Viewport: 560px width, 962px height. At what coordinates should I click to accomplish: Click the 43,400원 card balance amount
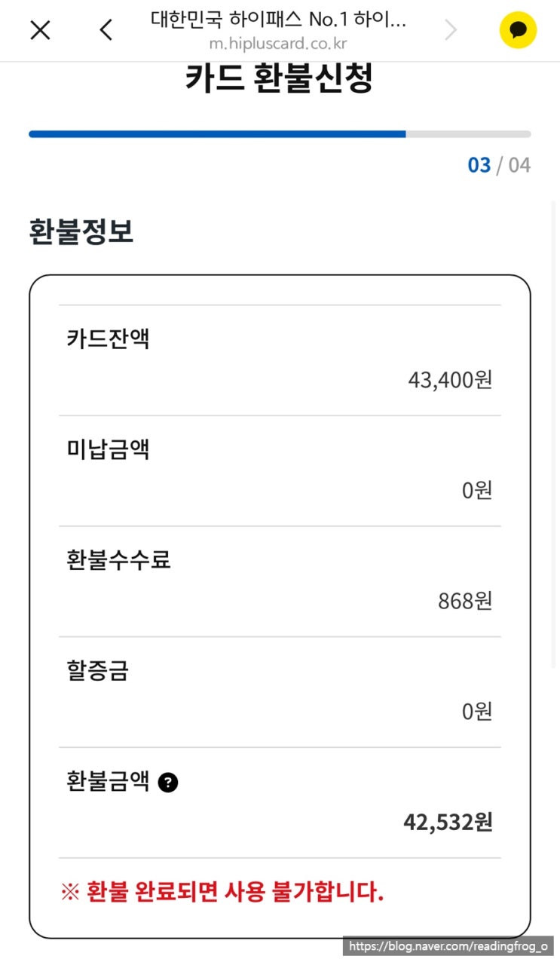[x=450, y=379]
